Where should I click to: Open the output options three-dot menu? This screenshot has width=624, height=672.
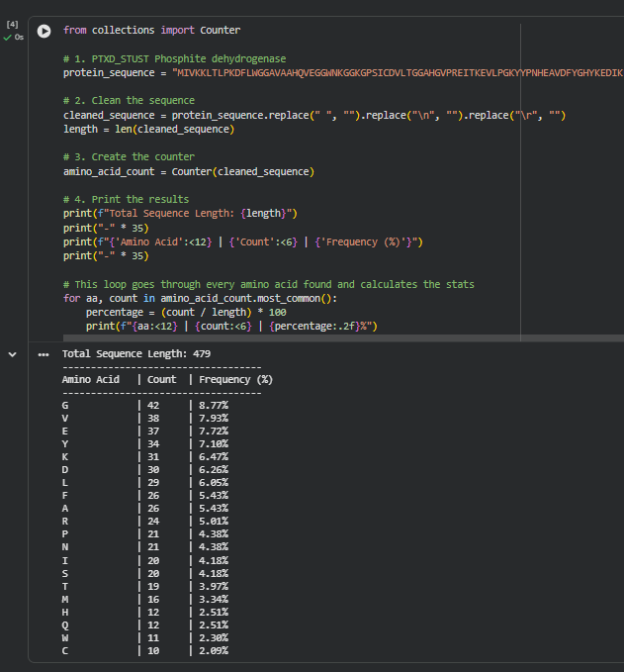click(44, 355)
